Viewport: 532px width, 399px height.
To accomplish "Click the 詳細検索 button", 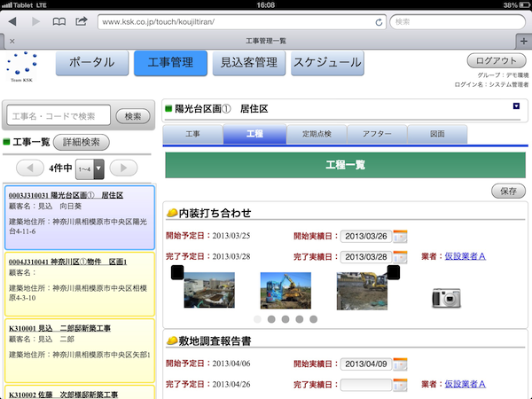I will click(x=82, y=142).
